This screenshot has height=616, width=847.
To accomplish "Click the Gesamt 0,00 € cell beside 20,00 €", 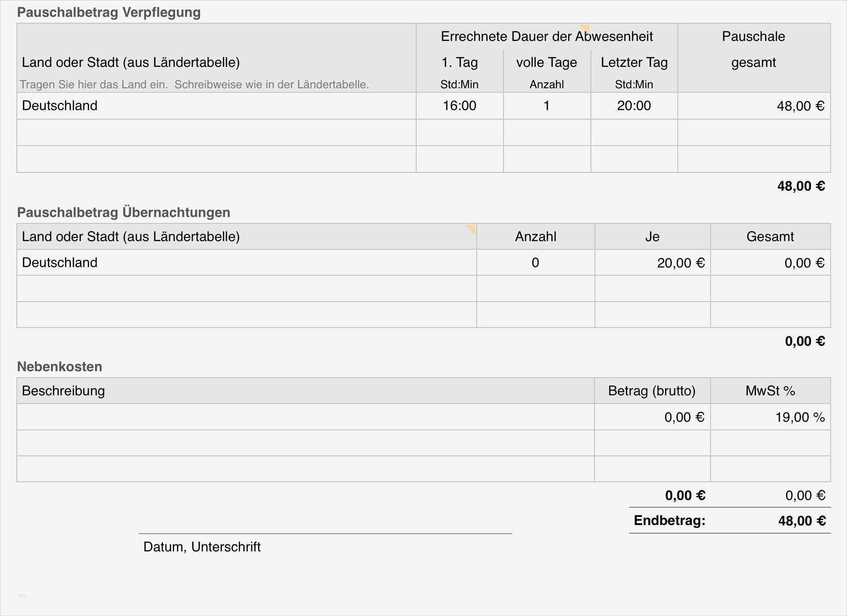I will (770, 263).
